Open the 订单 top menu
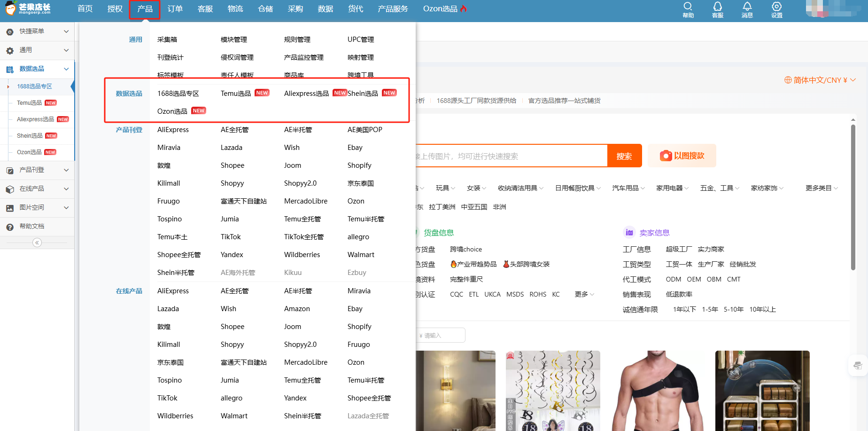This screenshot has height=431, width=868. point(175,9)
